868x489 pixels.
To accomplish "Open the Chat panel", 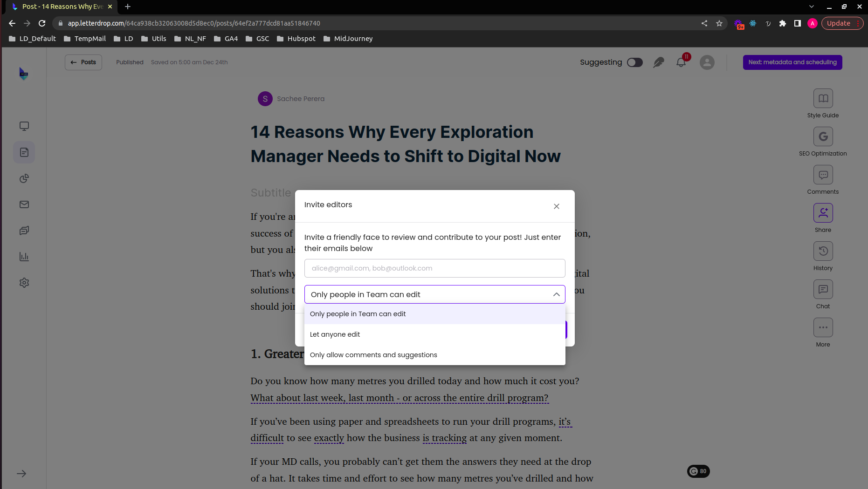I will pos(823,289).
